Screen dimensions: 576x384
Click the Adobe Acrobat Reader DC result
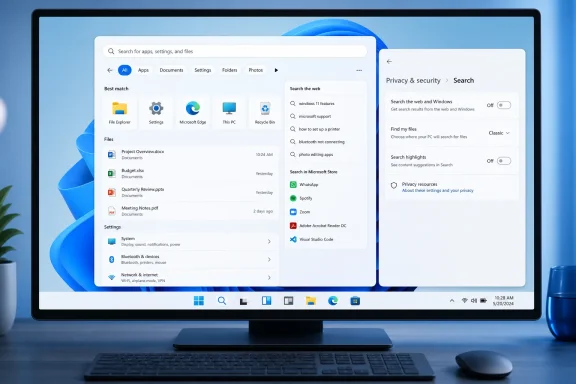click(318, 226)
